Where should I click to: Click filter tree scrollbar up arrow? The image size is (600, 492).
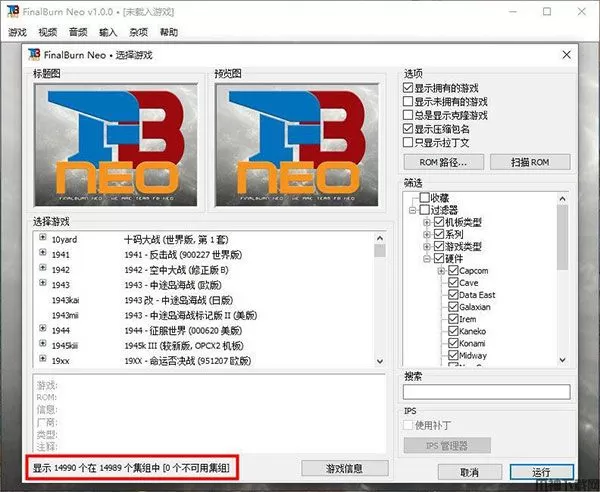coord(562,199)
